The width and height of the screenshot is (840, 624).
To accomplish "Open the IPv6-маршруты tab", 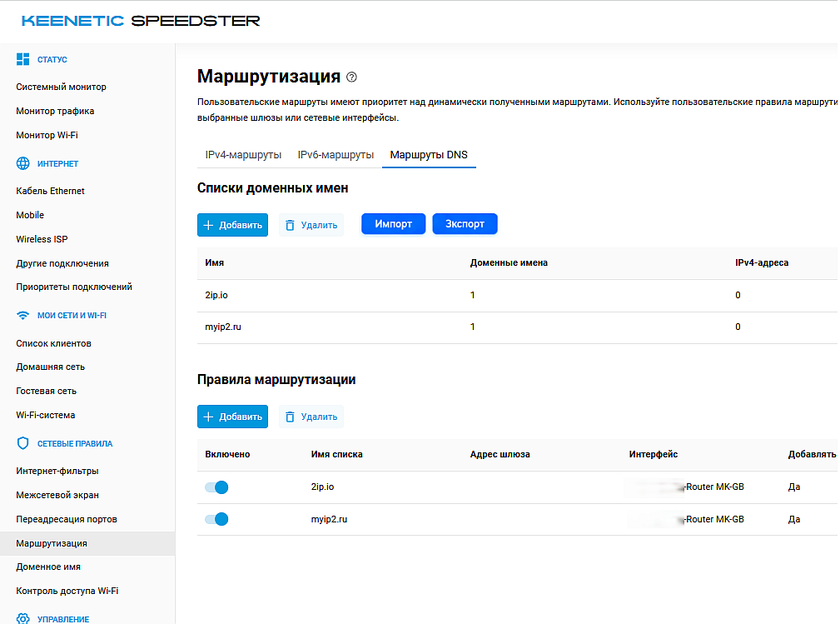I will 336,155.
